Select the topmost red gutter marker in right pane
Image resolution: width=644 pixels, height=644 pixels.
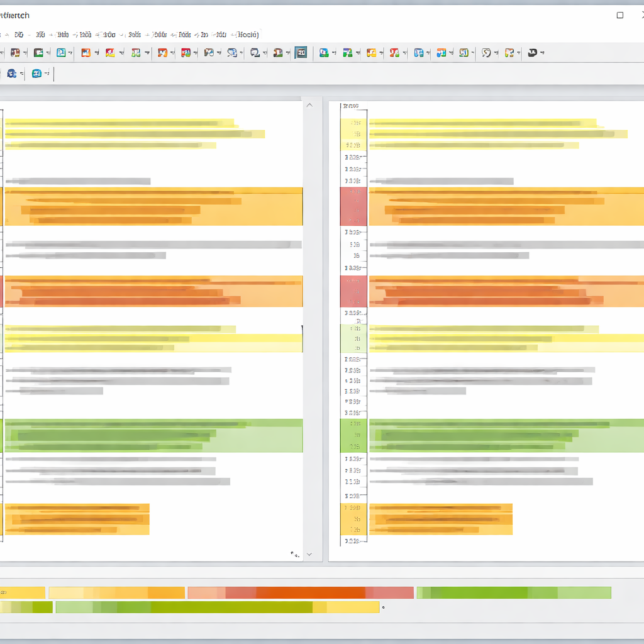(x=353, y=206)
